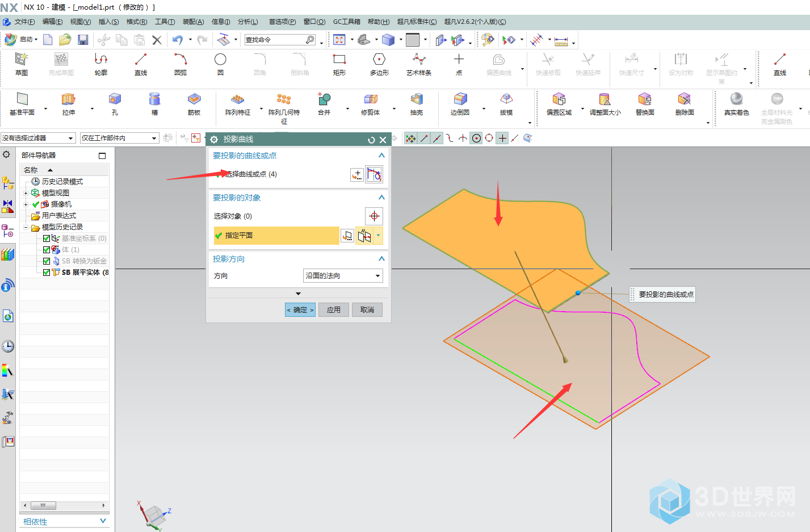The width and height of the screenshot is (810, 532).
Task: Collapse the 要投影的曲线或点 section
Action: point(381,156)
